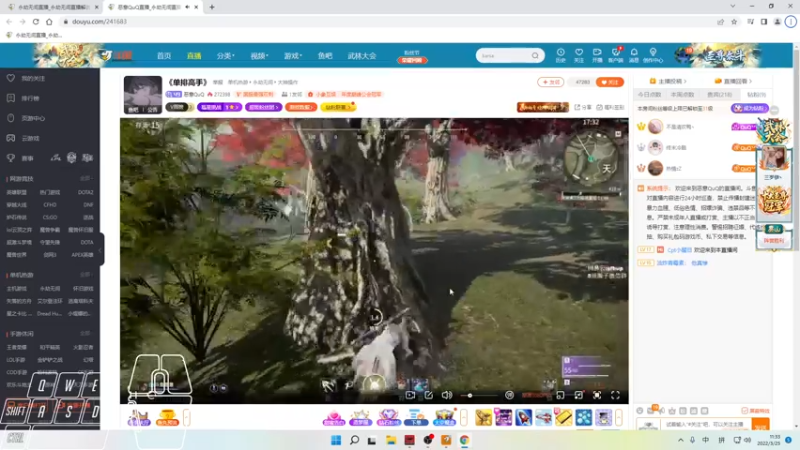Screen dimensions: 800x450
Task: Toggle web fullscreen icon in player
Action: coord(597,395)
